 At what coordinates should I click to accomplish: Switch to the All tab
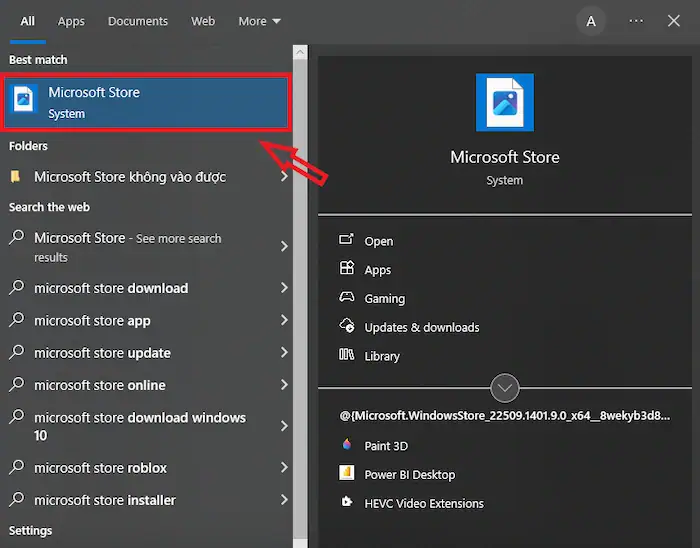click(x=28, y=21)
